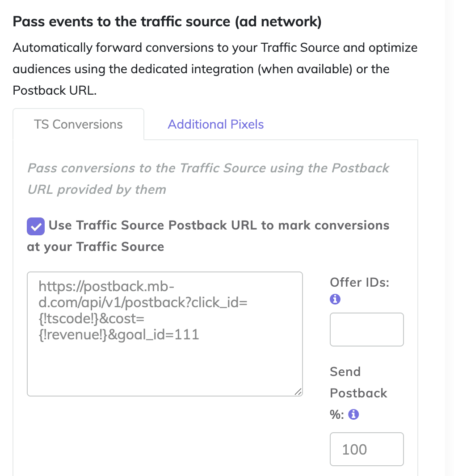Click the "Use Traffic Source Postback URL" label text
Image resolution: width=454 pixels, height=476 pixels.
tap(219, 225)
